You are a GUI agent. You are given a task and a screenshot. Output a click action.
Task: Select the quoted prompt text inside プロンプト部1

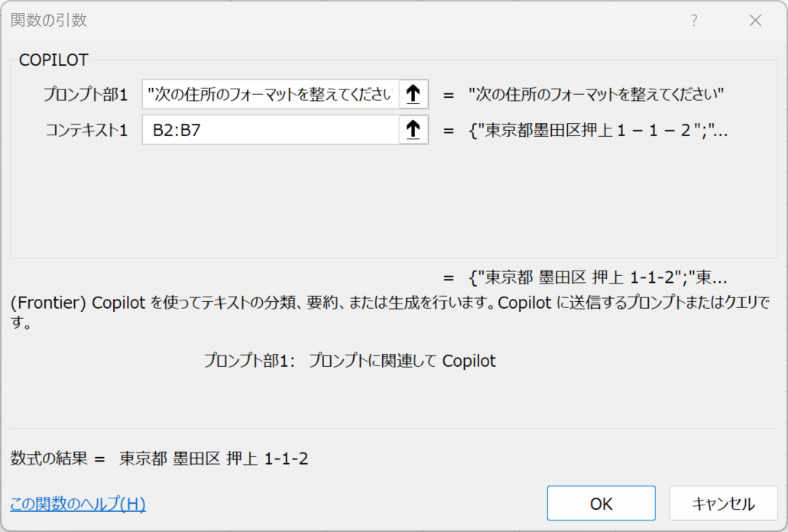pyautogui.click(x=268, y=95)
